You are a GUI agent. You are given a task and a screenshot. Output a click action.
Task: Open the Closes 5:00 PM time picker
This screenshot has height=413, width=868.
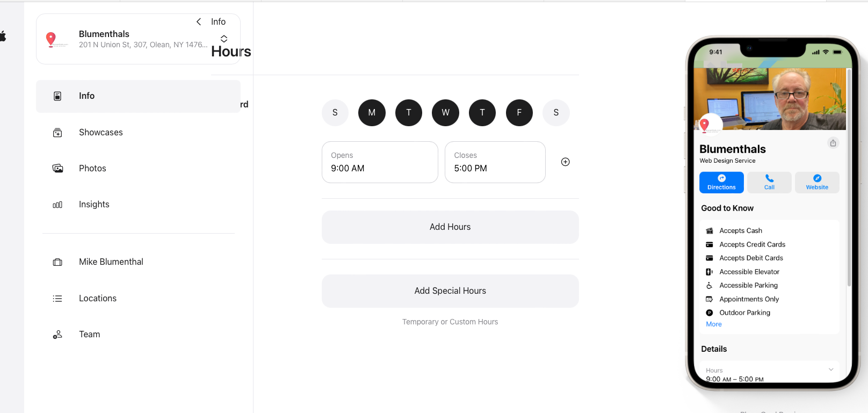coord(495,162)
